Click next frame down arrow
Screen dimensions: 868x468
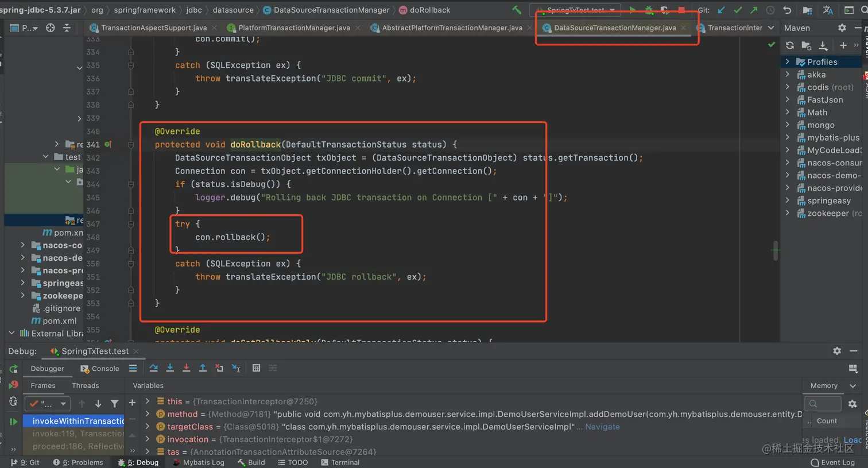[98, 404]
